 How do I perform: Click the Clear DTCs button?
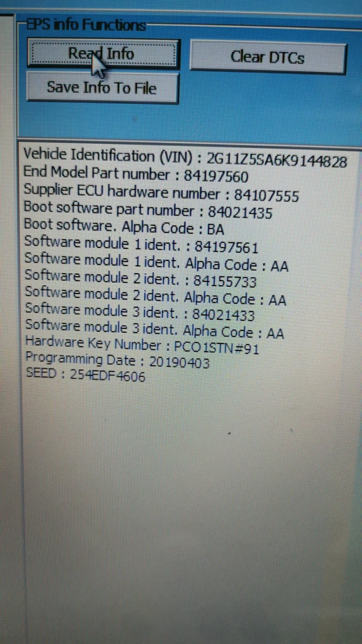[268, 58]
